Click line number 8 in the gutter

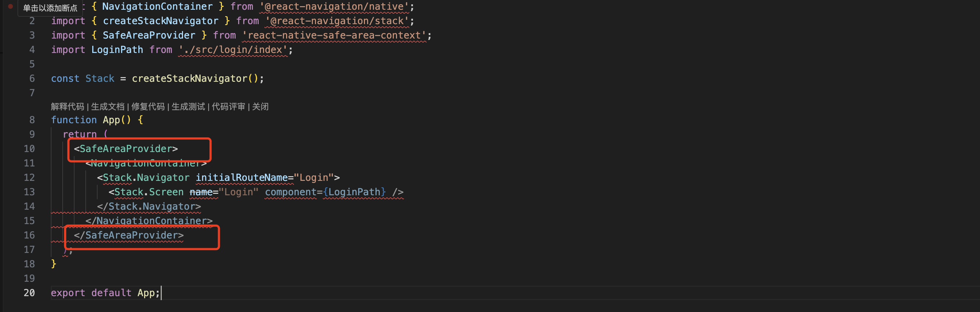point(32,120)
